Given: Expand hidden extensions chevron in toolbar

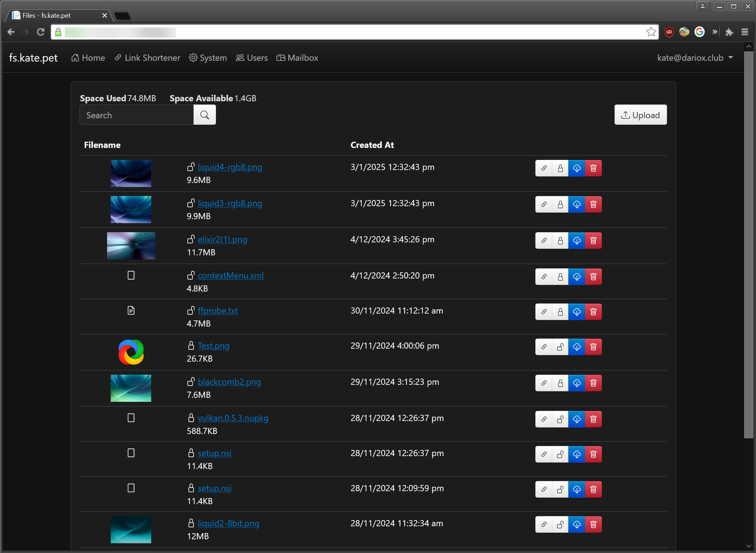Looking at the screenshot, I should click(x=715, y=32).
